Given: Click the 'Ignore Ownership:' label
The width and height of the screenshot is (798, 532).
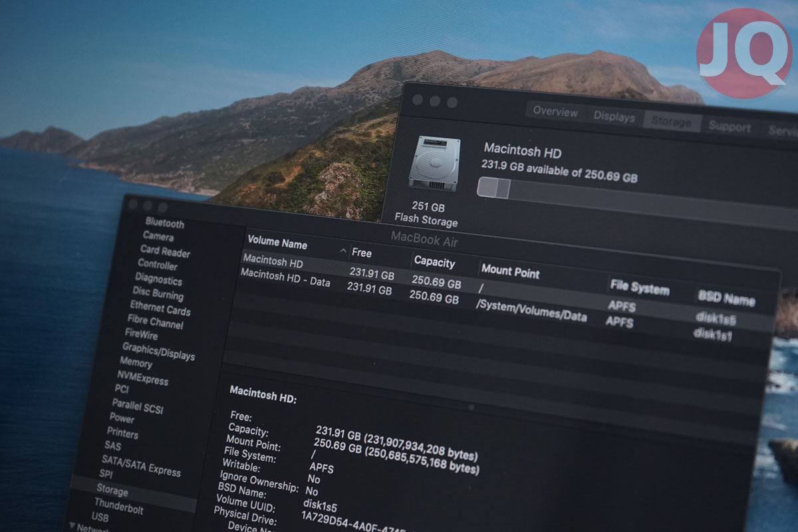Looking at the screenshot, I should click(259, 483).
